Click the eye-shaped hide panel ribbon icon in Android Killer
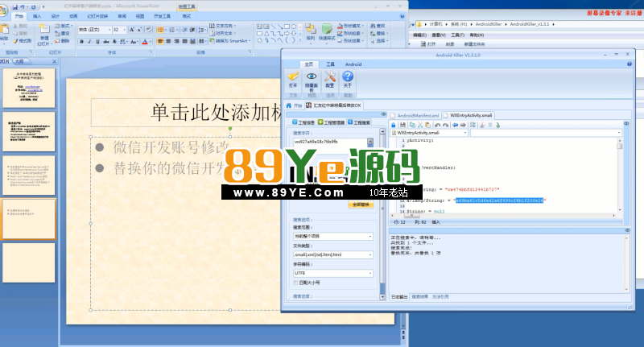This screenshot has height=347, width=644. pyautogui.click(x=312, y=76)
